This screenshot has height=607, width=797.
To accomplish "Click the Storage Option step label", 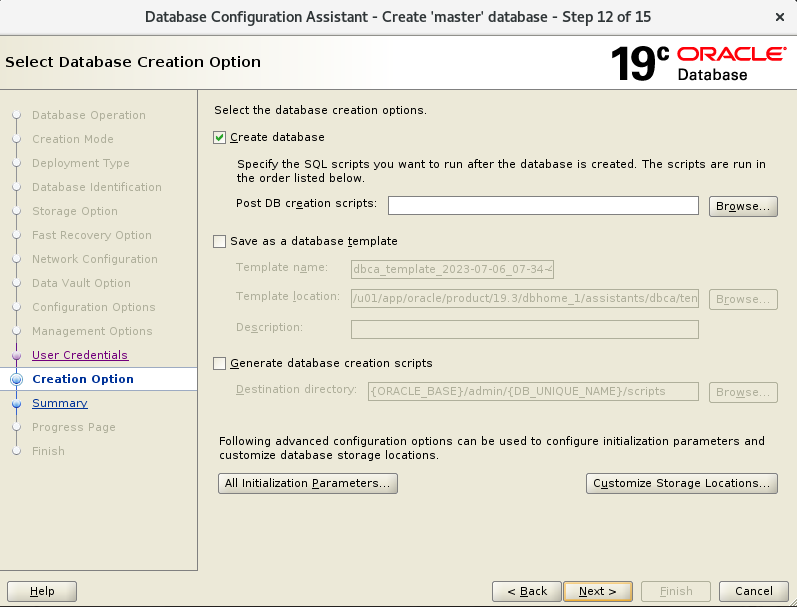I will (75, 211).
